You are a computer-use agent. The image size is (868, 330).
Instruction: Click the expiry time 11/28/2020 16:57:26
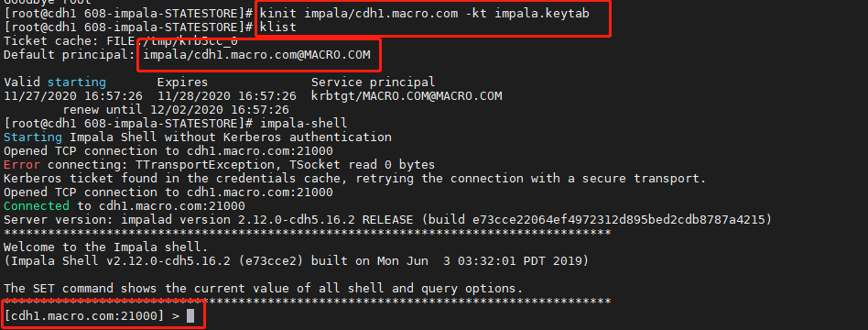click(227, 96)
